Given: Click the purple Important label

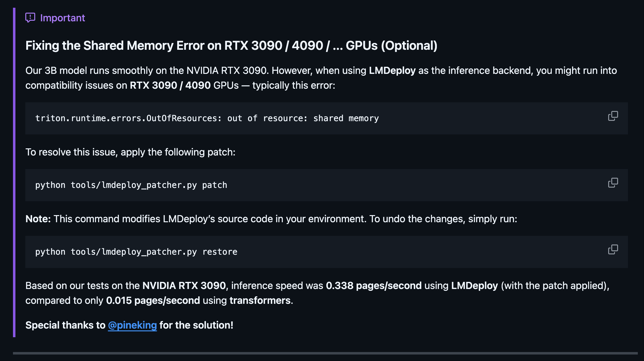Looking at the screenshot, I should pos(63,18).
